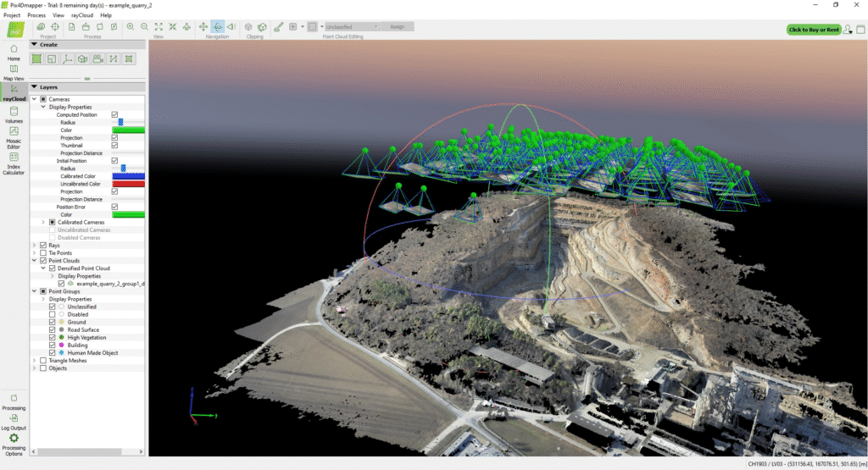
Task: Click the 'Click to Buy or Rent' button
Action: click(x=814, y=30)
